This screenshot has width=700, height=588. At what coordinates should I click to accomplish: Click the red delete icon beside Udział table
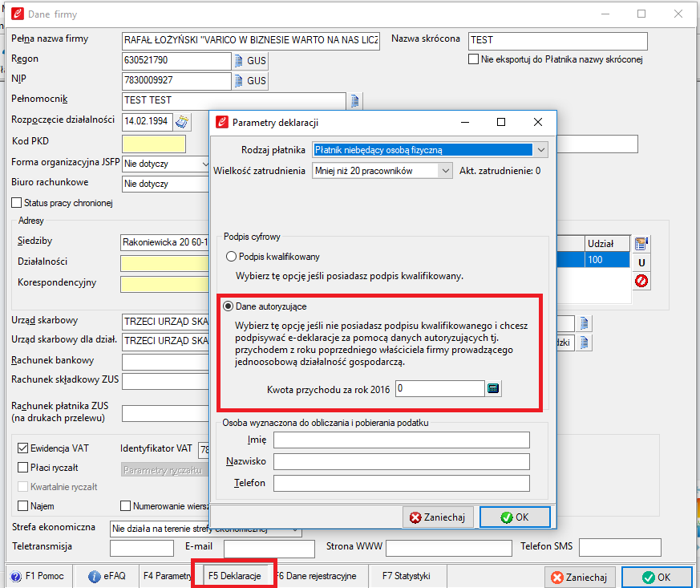(x=641, y=281)
